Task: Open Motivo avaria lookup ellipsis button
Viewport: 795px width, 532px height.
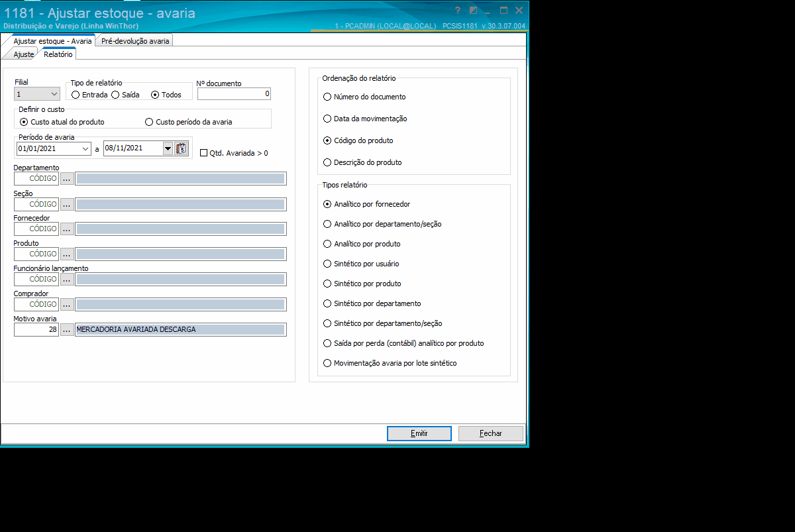Action: point(67,329)
